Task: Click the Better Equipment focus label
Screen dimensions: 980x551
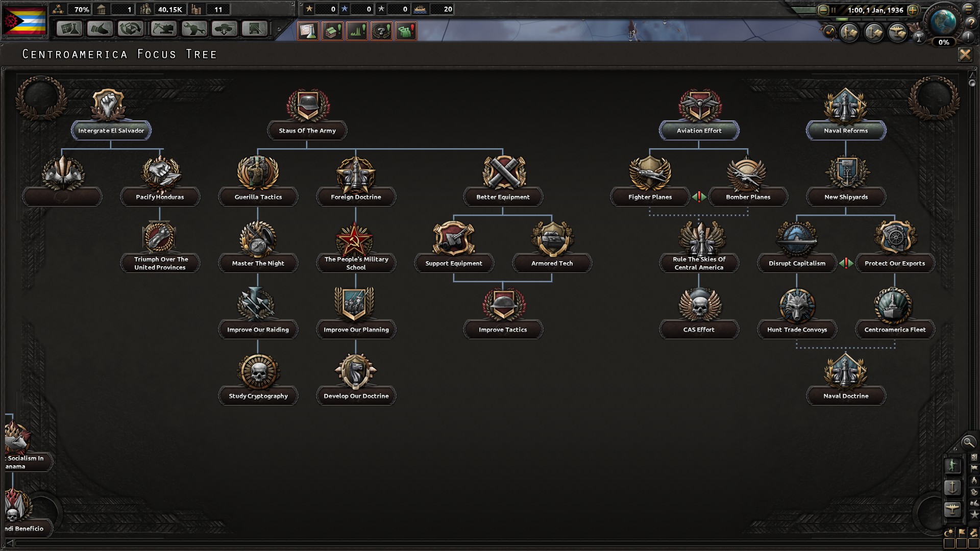Action: click(503, 197)
